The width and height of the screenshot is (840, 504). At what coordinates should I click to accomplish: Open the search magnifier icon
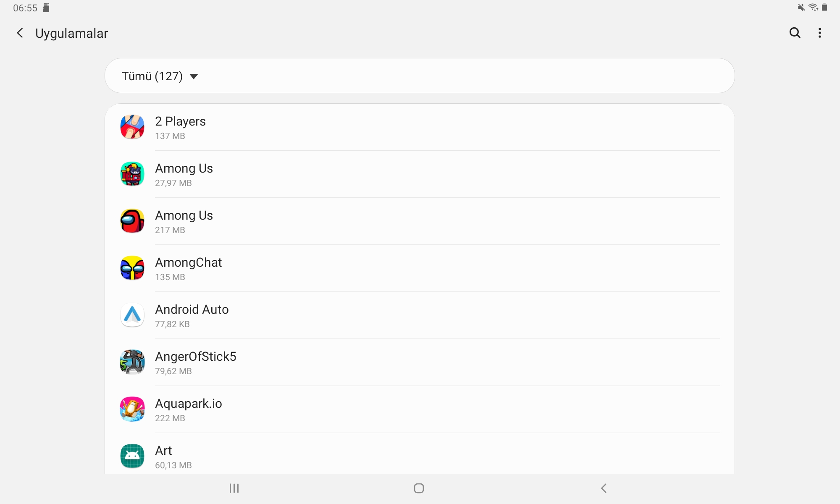pos(795,33)
